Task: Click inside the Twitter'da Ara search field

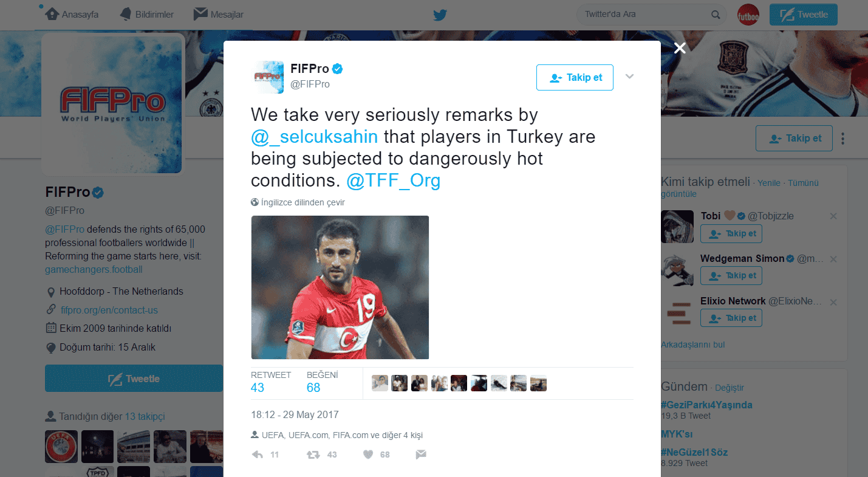Action: 644,14
